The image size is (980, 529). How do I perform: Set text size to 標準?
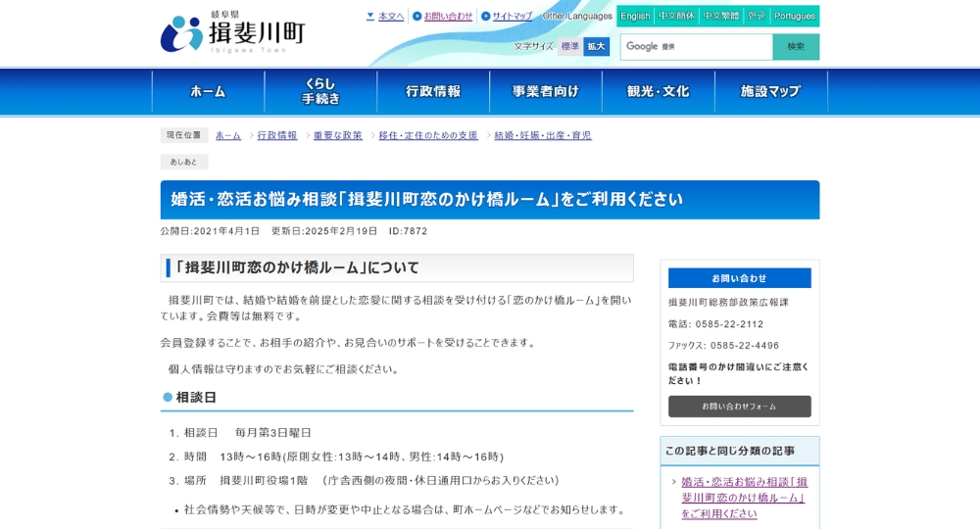click(x=569, y=46)
